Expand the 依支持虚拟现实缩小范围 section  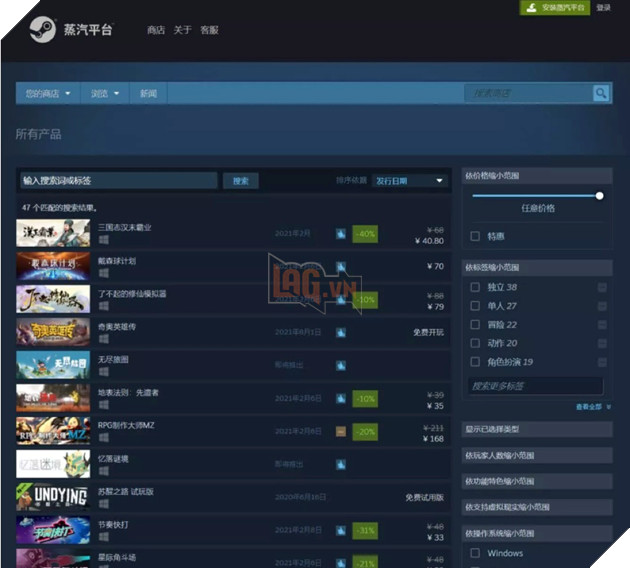click(x=537, y=507)
